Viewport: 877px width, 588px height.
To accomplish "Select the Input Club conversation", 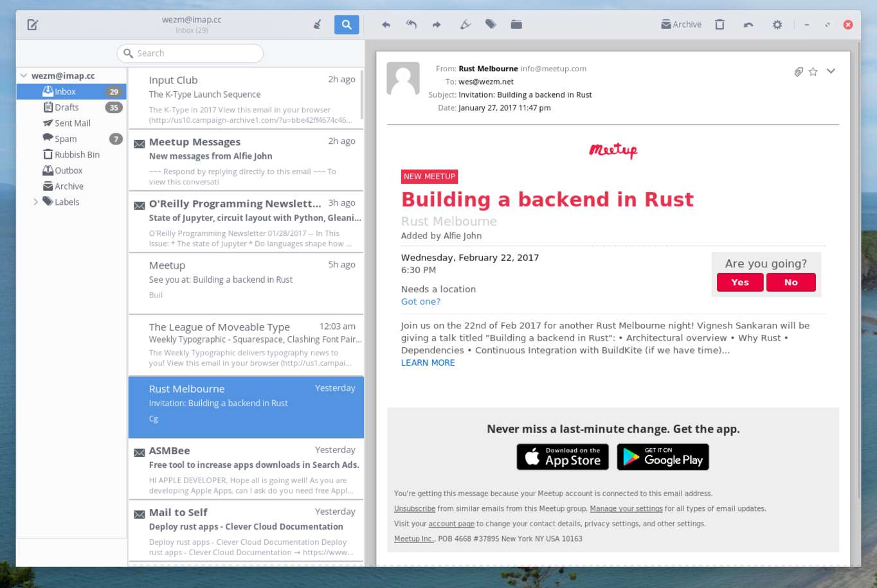I will point(246,98).
